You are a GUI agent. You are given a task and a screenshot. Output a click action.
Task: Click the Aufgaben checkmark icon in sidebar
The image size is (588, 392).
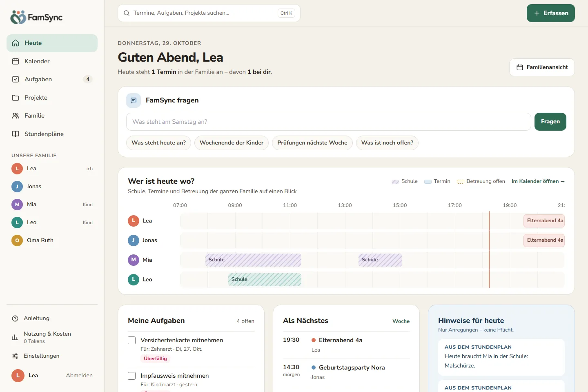click(x=16, y=79)
